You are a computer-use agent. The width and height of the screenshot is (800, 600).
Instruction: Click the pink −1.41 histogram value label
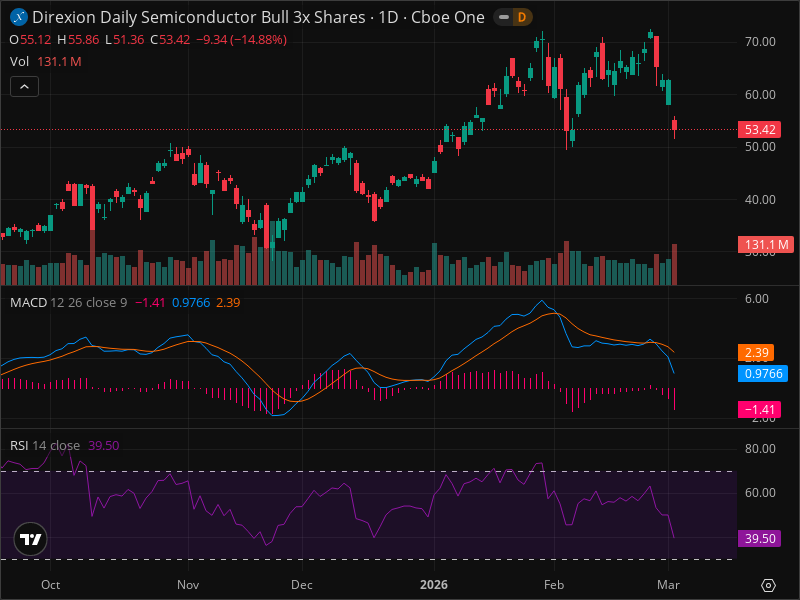(759, 410)
